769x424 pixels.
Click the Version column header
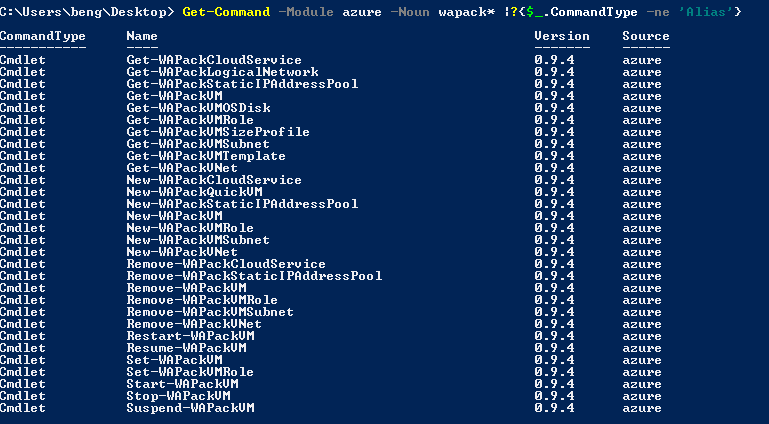[x=562, y=36]
